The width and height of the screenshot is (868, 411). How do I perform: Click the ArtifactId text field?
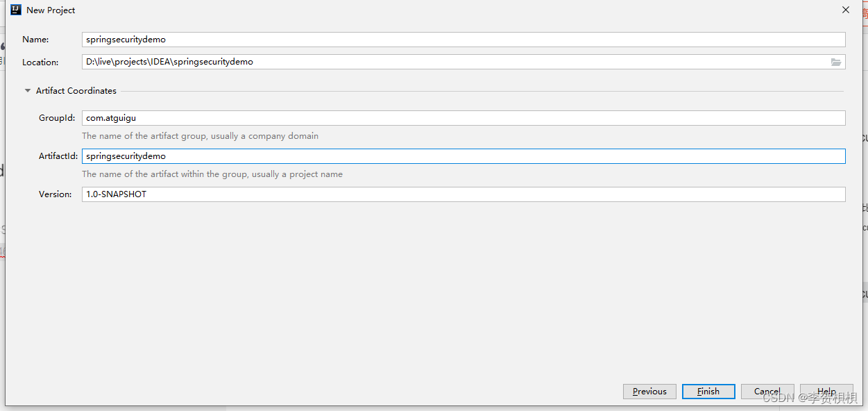[463, 156]
